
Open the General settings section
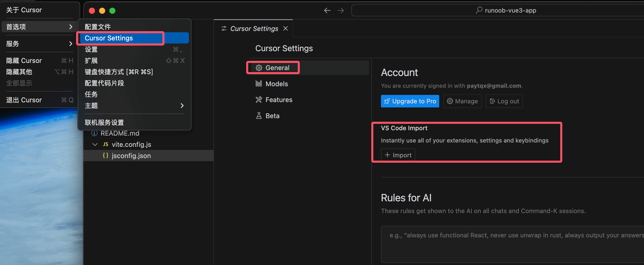point(277,68)
